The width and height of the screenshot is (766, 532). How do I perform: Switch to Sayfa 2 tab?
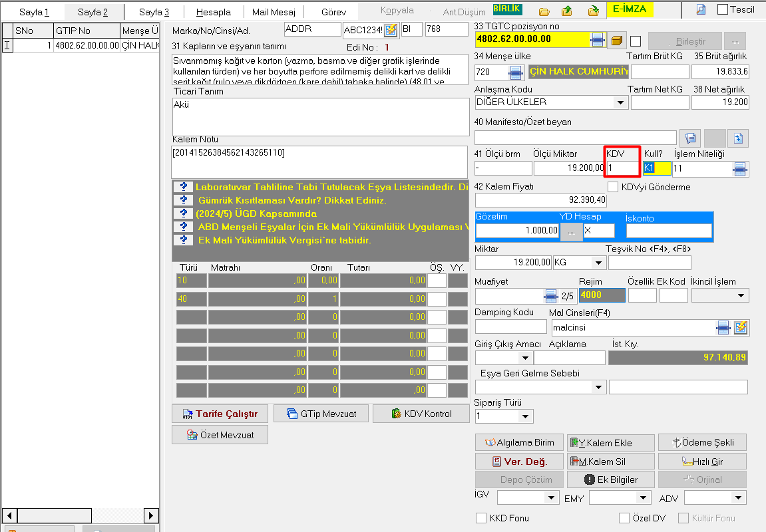[93, 12]
